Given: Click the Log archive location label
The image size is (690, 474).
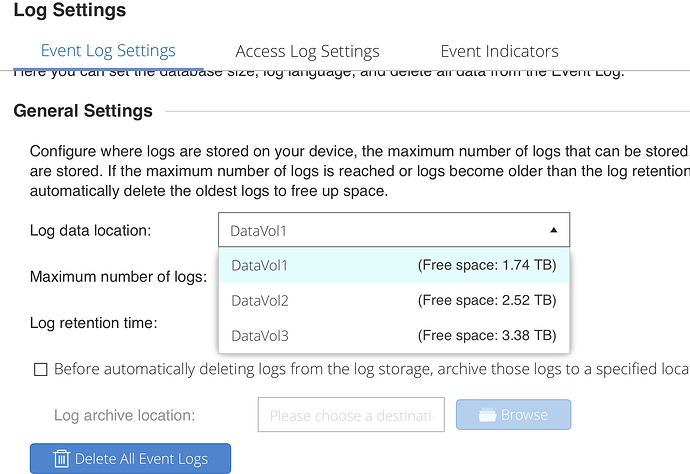Looking at the screenshot, I should (125, 415).
